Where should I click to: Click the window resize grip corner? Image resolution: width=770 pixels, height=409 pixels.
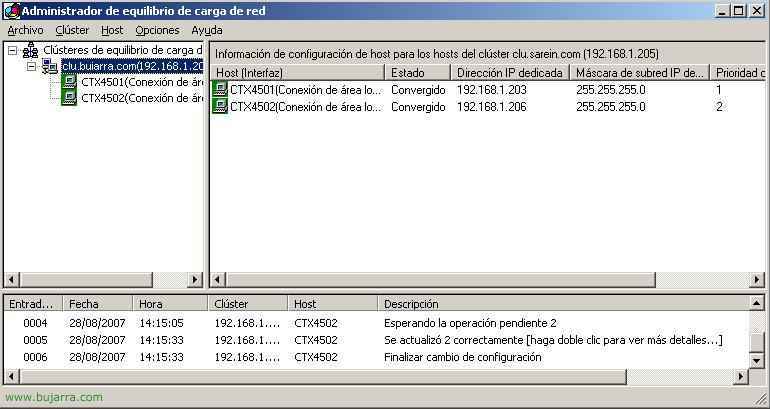point(761,399)
